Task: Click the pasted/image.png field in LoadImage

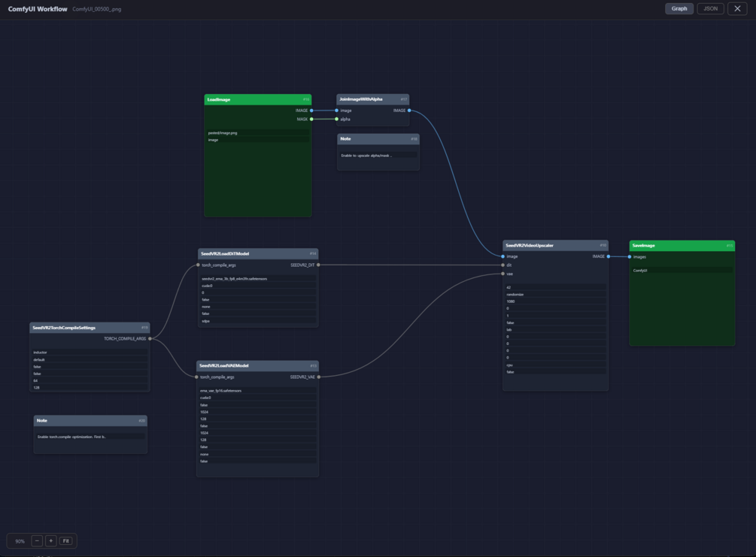Action: [258, 133]
